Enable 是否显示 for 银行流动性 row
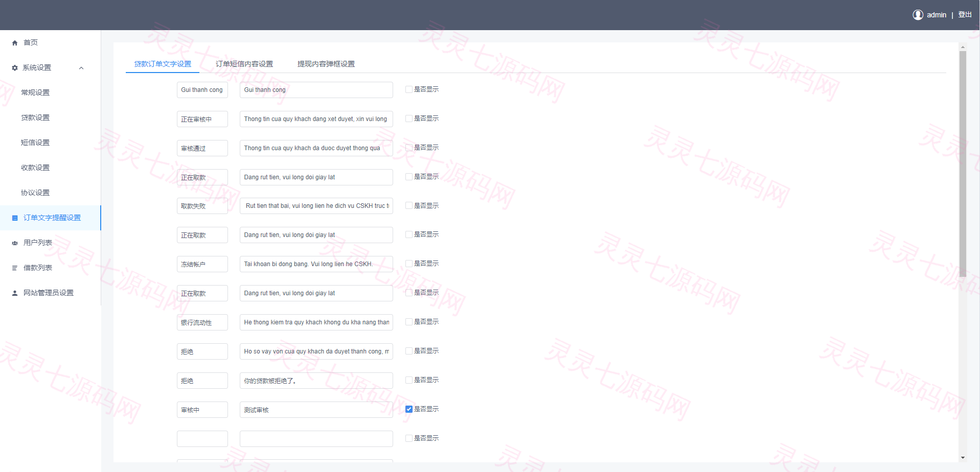This screenshot has width=980, height=472. (x=409, y=322)
